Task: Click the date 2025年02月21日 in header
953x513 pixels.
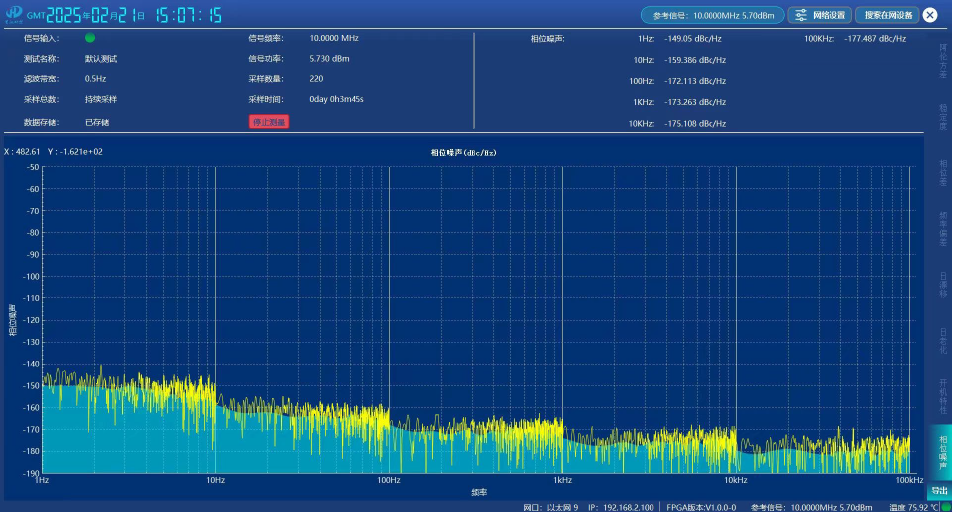Action: (95, 15)
